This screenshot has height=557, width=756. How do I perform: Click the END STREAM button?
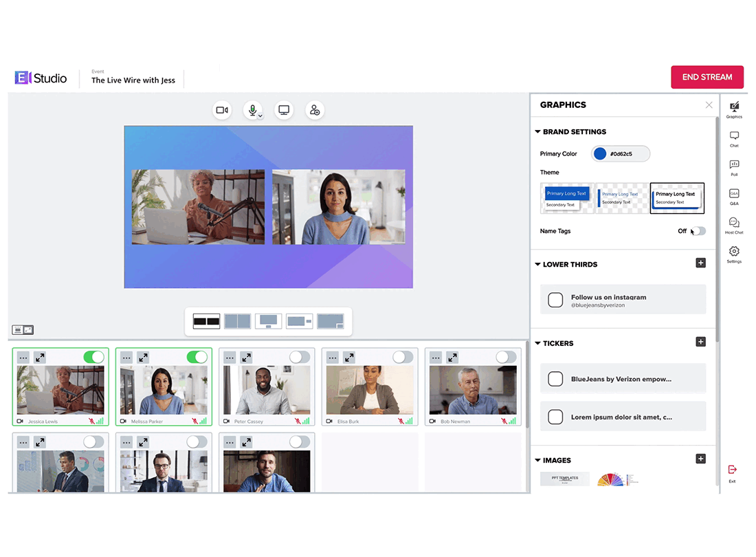click(707, 77)
